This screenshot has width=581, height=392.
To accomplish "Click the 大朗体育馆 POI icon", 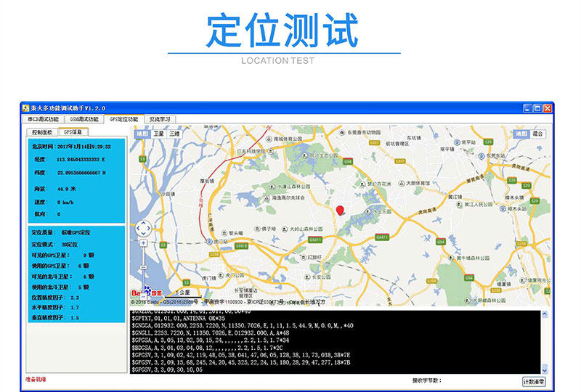I will pyautogui.click(x=402, y=183).
